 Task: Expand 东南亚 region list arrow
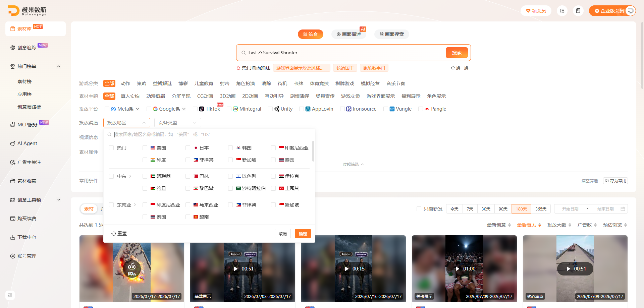(135, 205)
